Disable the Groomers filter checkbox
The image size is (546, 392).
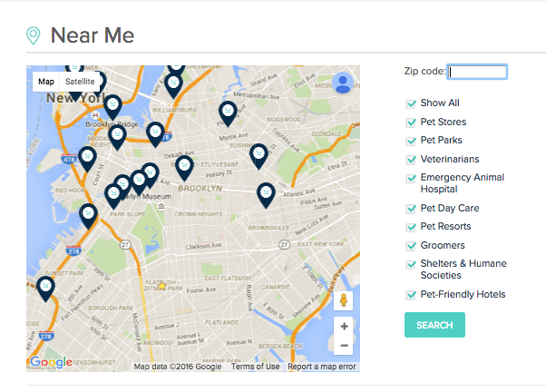[x=412, y=246]
